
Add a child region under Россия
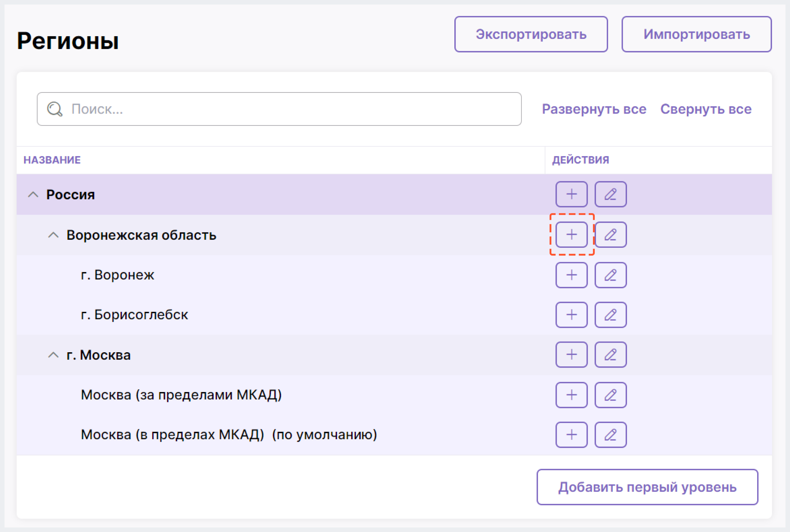point(571,194)
